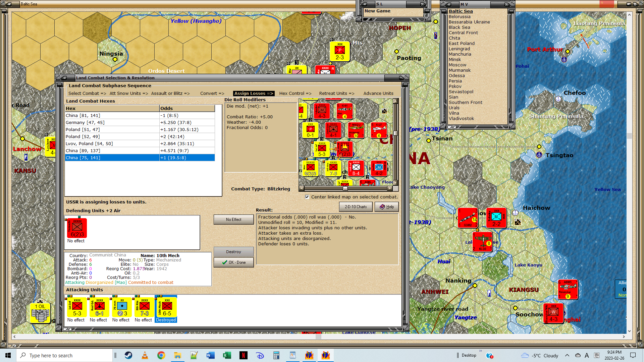Viewport: 644px width, 362px height.
Task: Select Belorussia in the M V list
Action: pyautogui.click(x=460, y=16)
